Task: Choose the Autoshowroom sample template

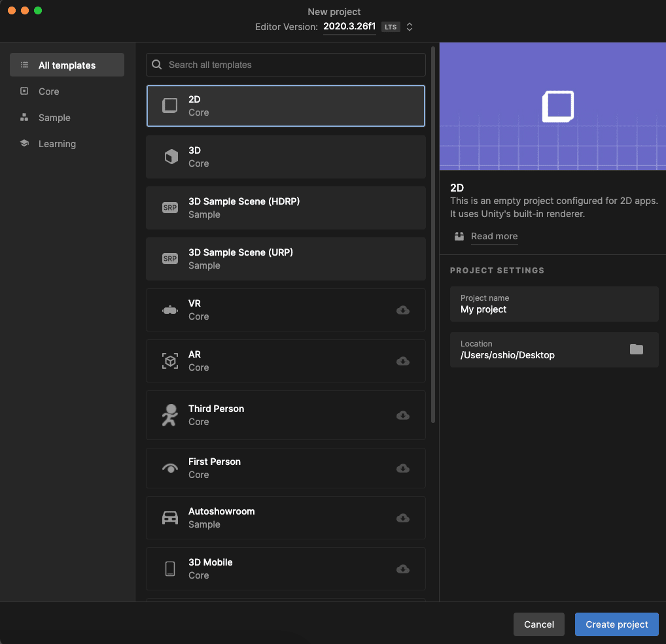Action: tap(286, 518)
